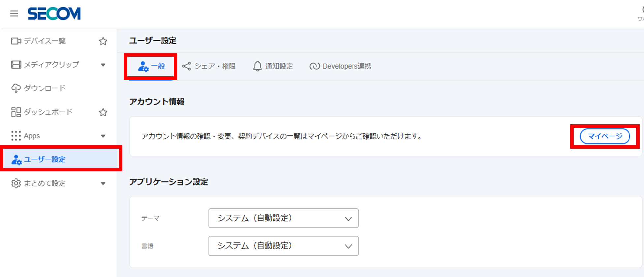The width and height of the screenshot is (644, 277).
Task: Favorite ダッシュボード with star icon
Action: click(x=103, y=112)
